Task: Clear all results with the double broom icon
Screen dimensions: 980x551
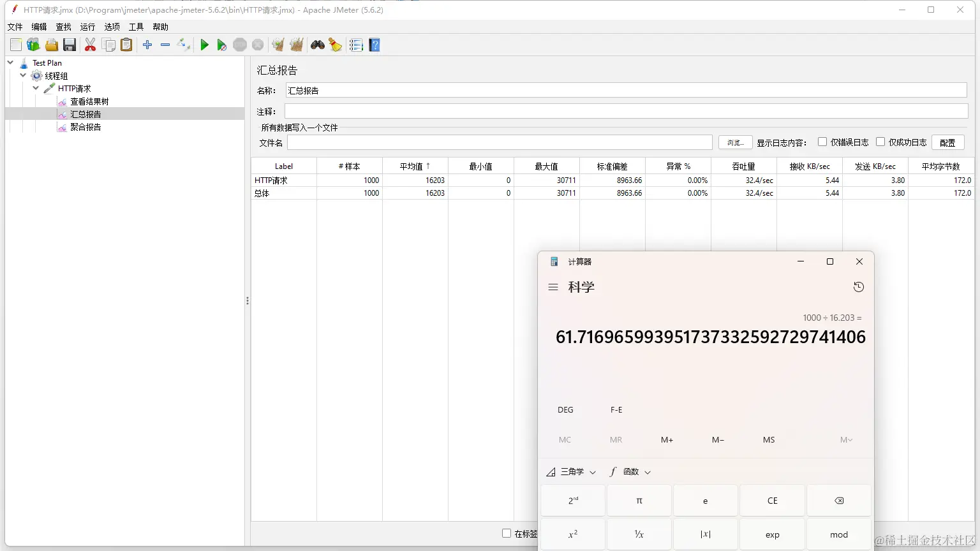Action: point(296,45)
